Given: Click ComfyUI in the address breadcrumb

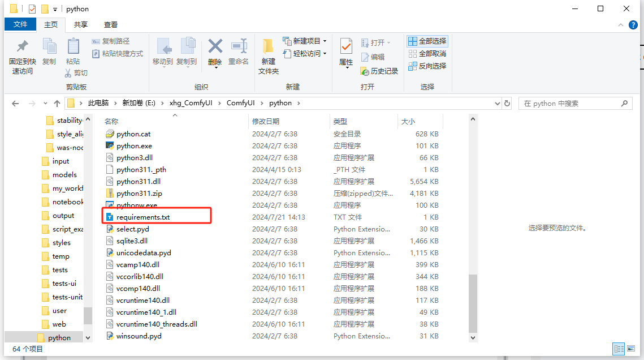Looking at the screenshot, I should (240, 104).
